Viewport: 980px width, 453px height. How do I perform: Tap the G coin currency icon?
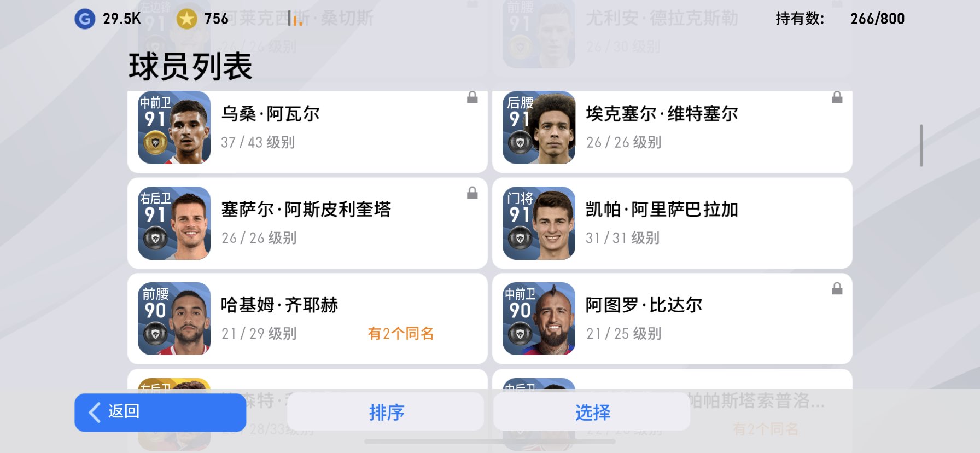point(85,19)
